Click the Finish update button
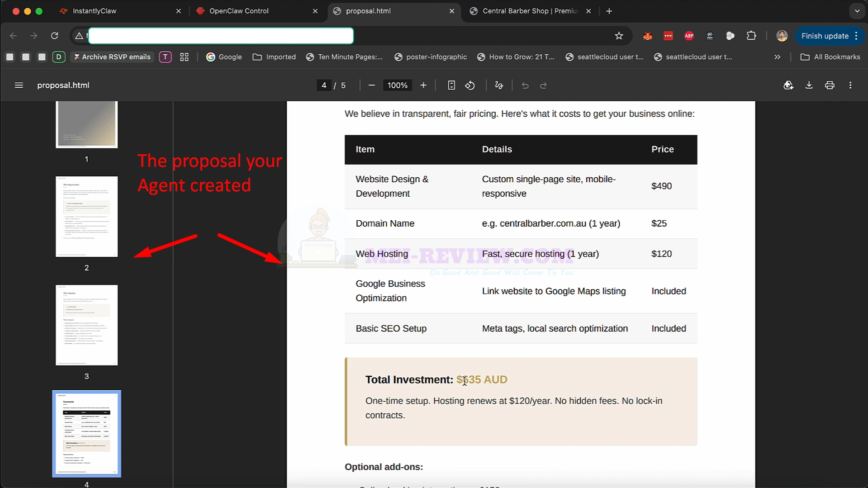868x488 pixels. 830,36
